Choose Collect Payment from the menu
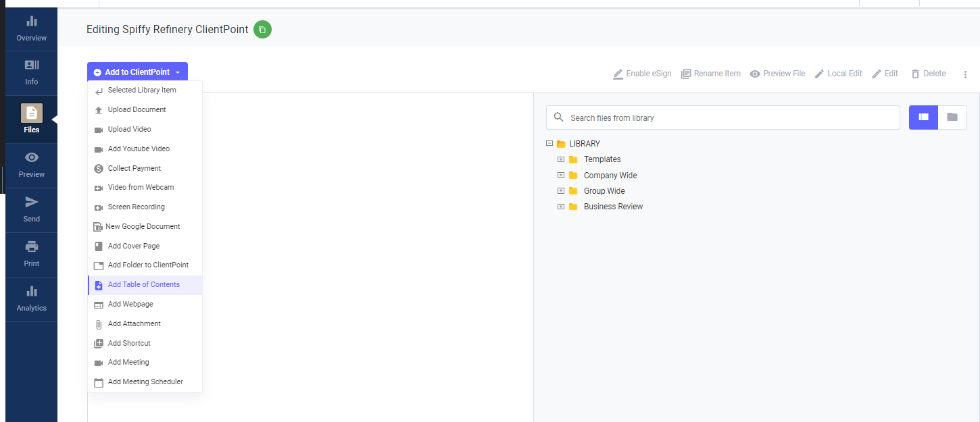 [x=134, y=168]
